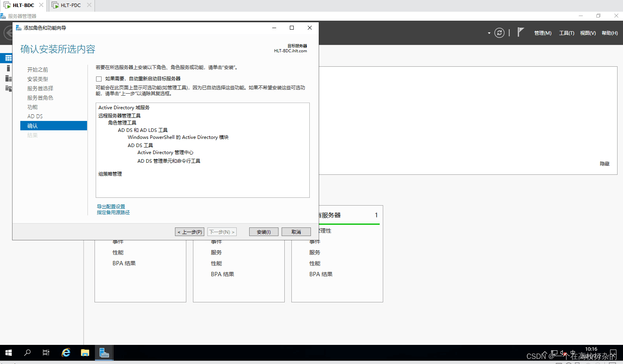Open the 视图(V) menu in Server Manager
The height and width of the screenshot is (364, 623).
(588, 33)
